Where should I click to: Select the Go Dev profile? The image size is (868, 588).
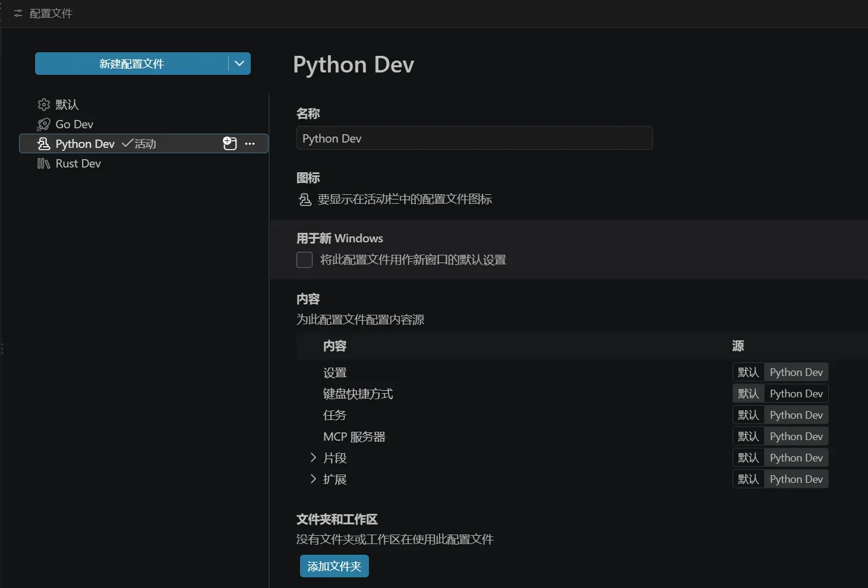click(144, 124)
